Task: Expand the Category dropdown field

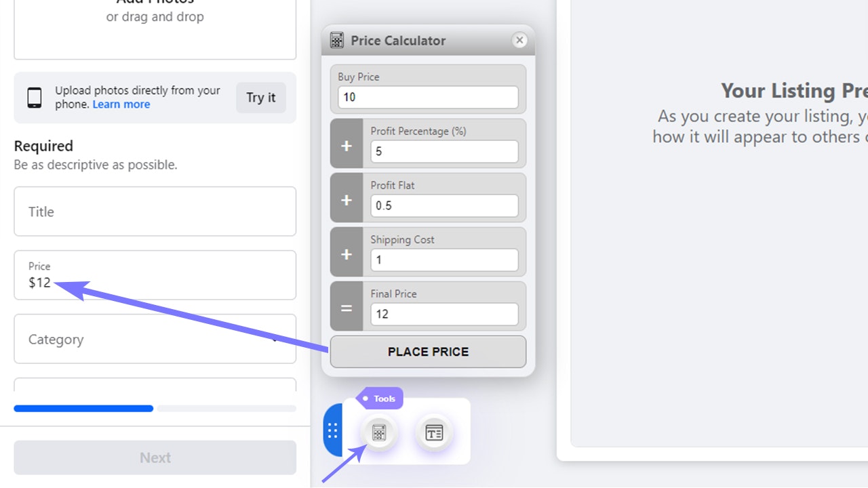Action: tap(155, 339)
